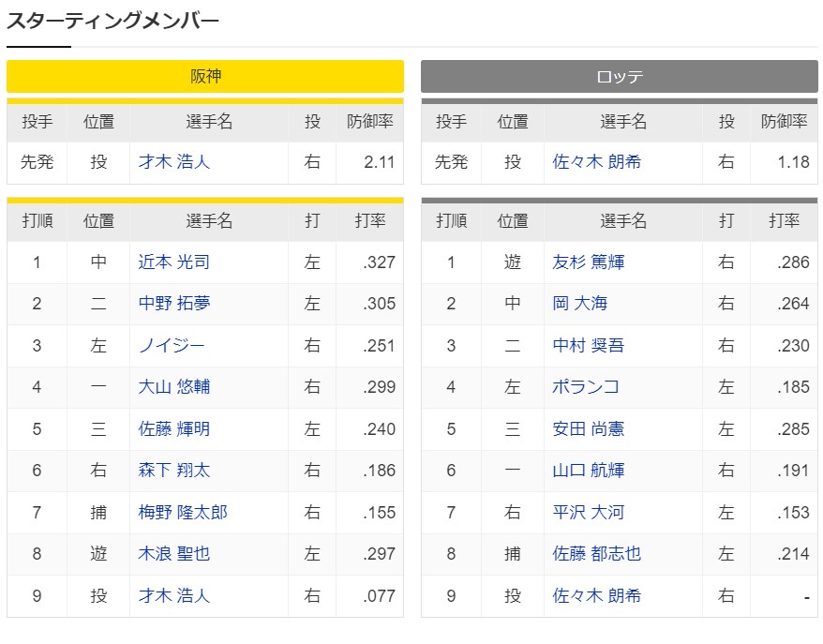Click batting average .240
The width and height of the screenshot is (823, 644).
(x=379, y=428)
